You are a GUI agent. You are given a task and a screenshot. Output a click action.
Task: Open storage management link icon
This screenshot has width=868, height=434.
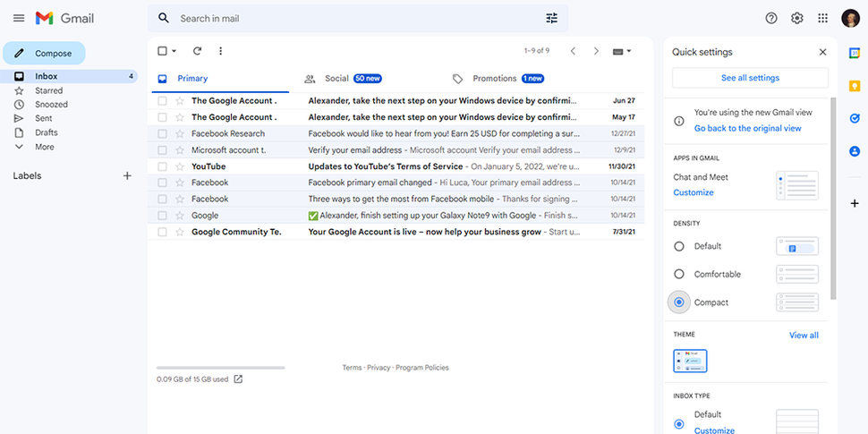(238, 379)
